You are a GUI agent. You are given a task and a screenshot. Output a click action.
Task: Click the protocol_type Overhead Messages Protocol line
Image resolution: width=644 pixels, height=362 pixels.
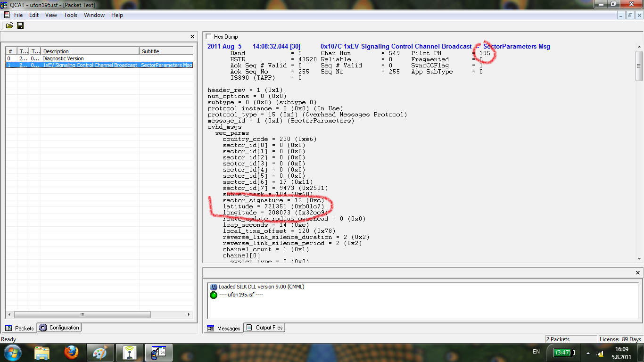coord(307,115)
